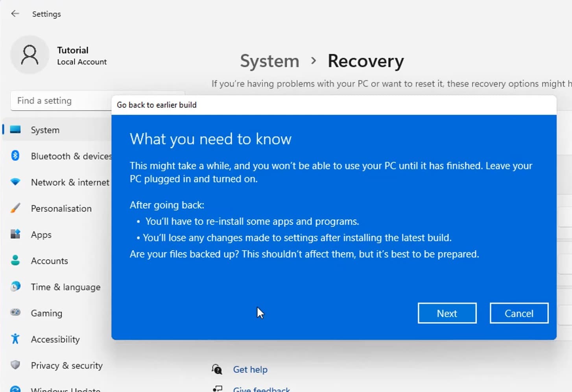Click the Gaming controller icon

[15, 313]
